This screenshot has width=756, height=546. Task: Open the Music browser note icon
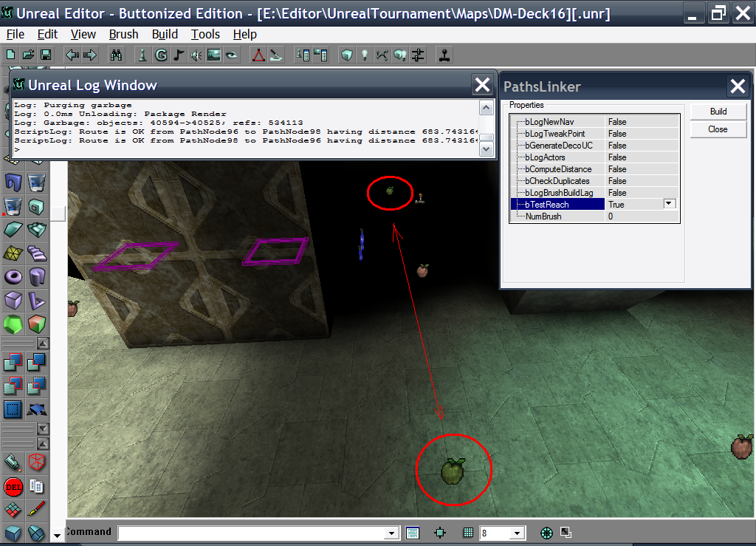[x=179, y=55]
